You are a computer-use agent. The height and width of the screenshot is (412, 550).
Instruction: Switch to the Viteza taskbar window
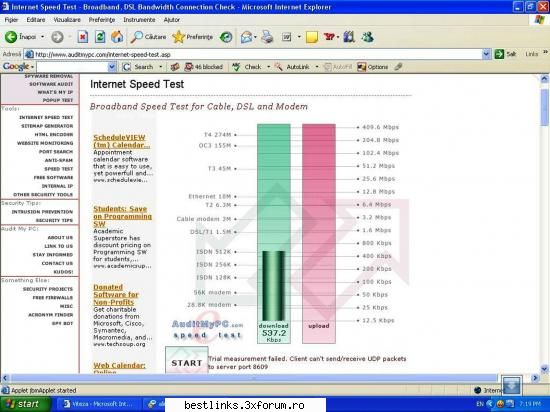click(x=98, y=404)
